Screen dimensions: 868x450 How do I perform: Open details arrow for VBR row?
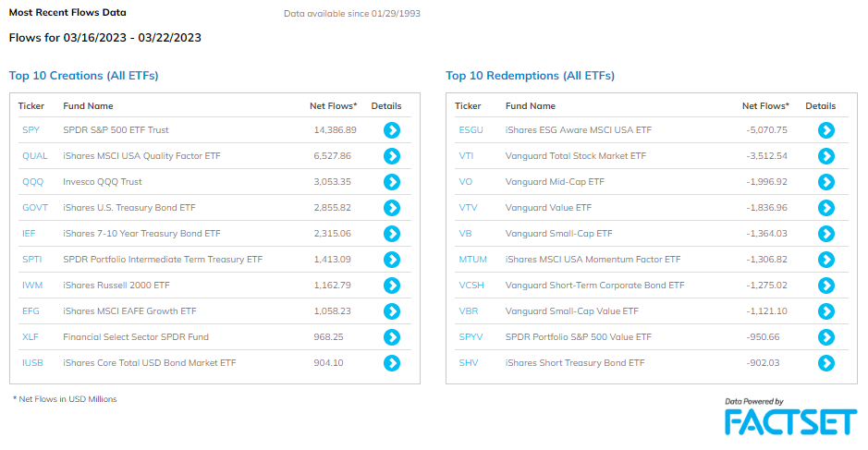click(x=826, y=311)
